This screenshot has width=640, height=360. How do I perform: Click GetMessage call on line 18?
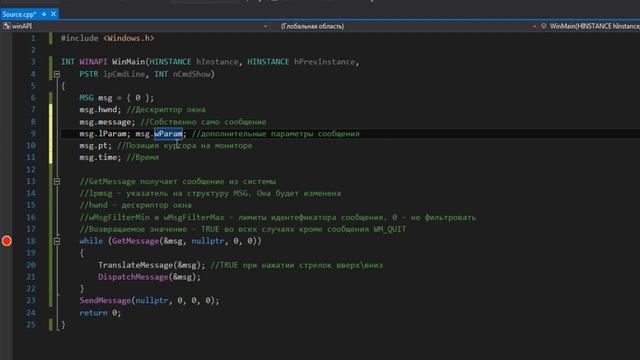click(x=135, y=241)
